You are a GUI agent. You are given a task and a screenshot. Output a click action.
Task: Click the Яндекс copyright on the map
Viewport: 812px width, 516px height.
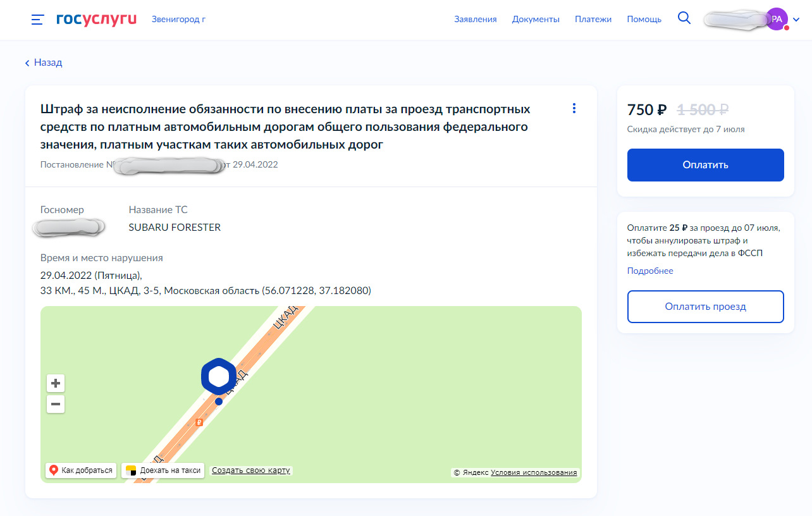471,472
